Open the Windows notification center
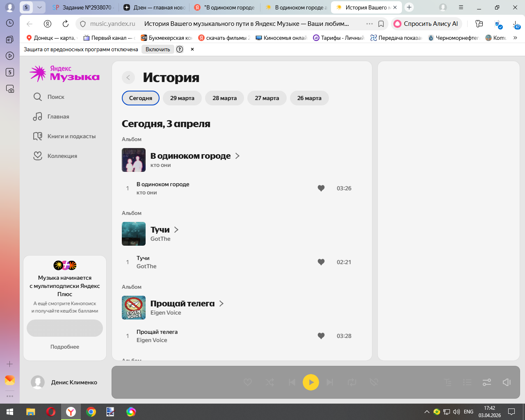 pyautogui.click(x=511, y=412)
